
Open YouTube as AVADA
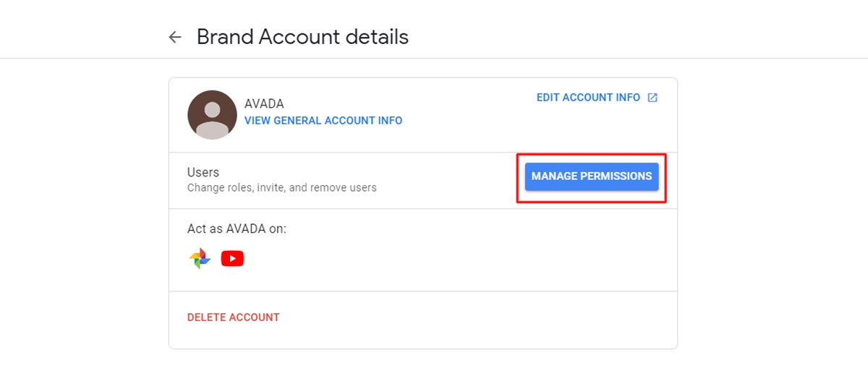(x=232, y=258)
